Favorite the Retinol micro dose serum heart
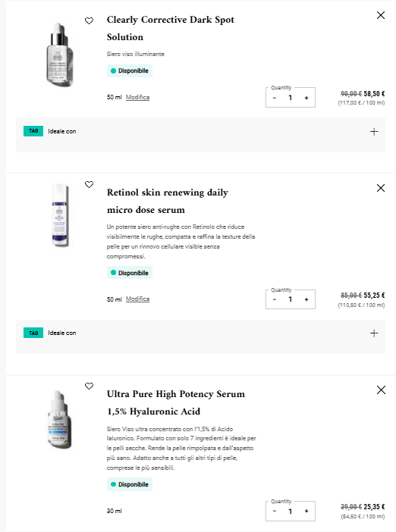The width and height of the screenshot is (396, 532). pos(89,185)
